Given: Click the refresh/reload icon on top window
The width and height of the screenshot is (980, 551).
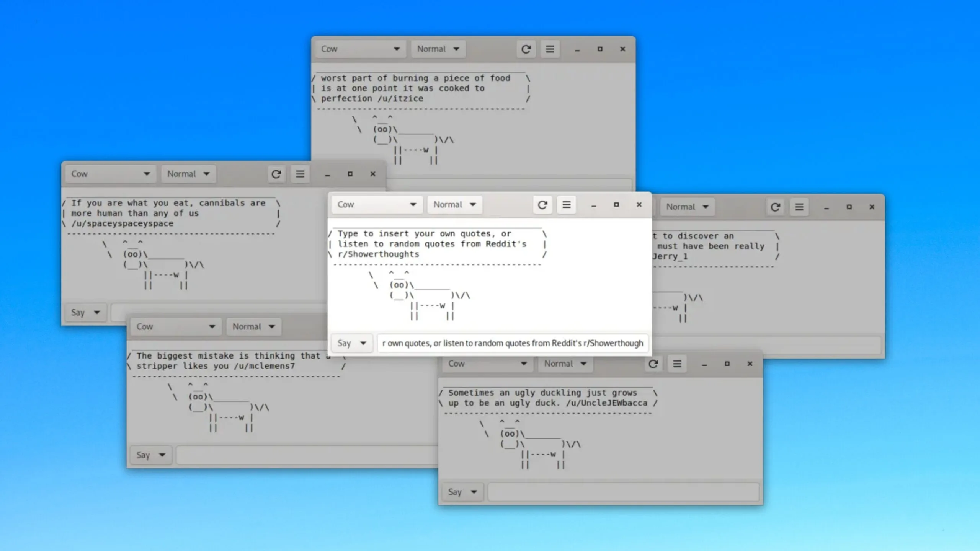Looking at the screenshot, I should tap(526, 49).
